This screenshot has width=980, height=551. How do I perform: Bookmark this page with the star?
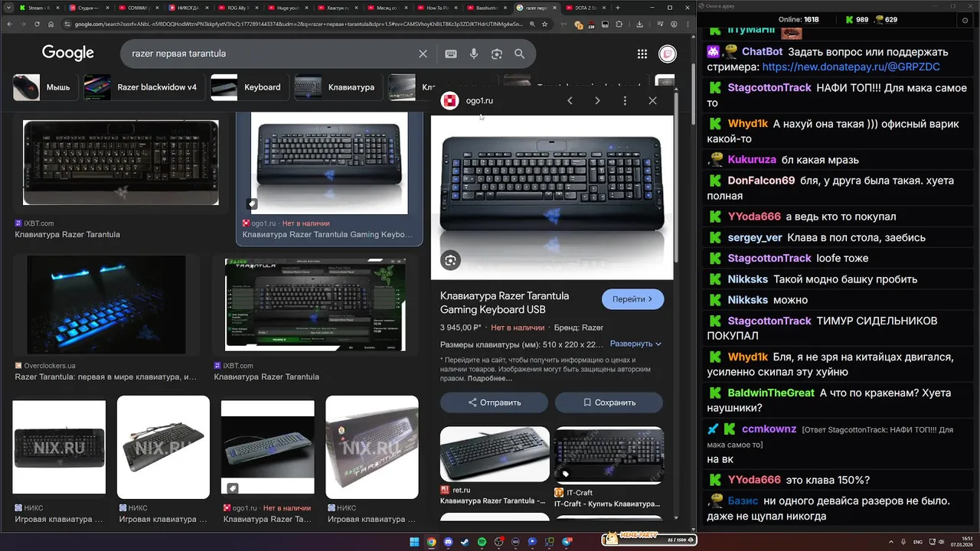(x=544, y=24)
